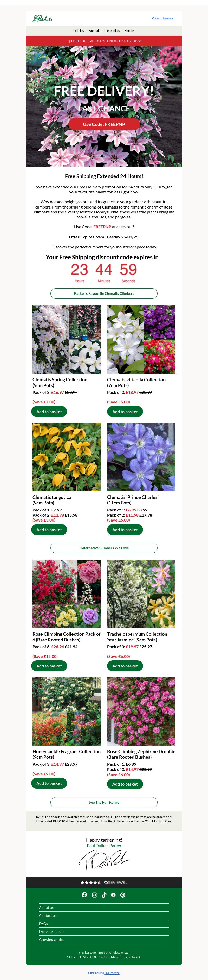
Task: Open See The Full Range button
Action: click(x=104, y=802)
